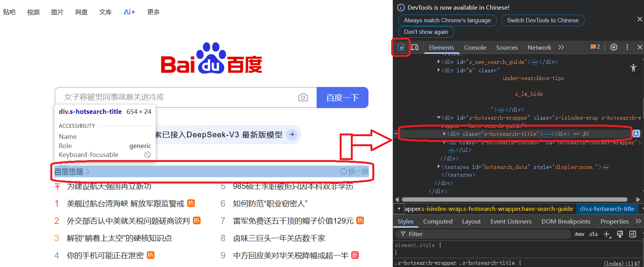The height and width of the screenshot is (267, 644).
Task: Open hot search 美舰过航台湾海峡 解放军跟监警戒
Action: [x=126, y=204]
